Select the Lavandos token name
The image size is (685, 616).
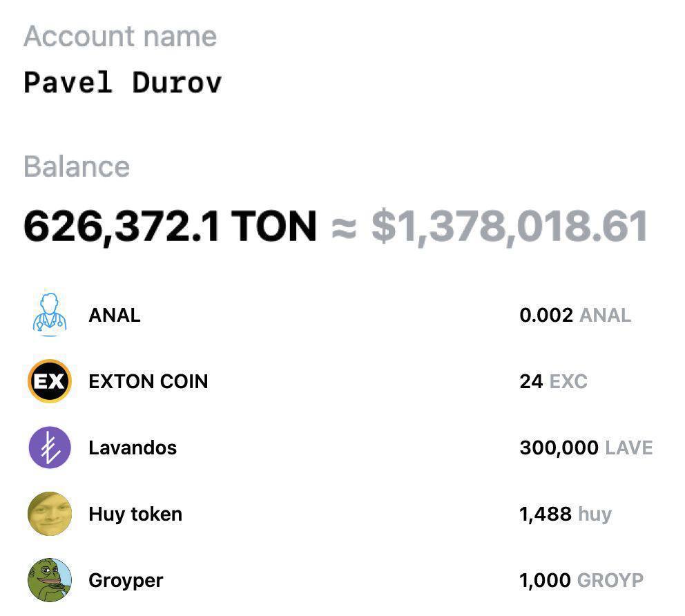coord(133,447)
